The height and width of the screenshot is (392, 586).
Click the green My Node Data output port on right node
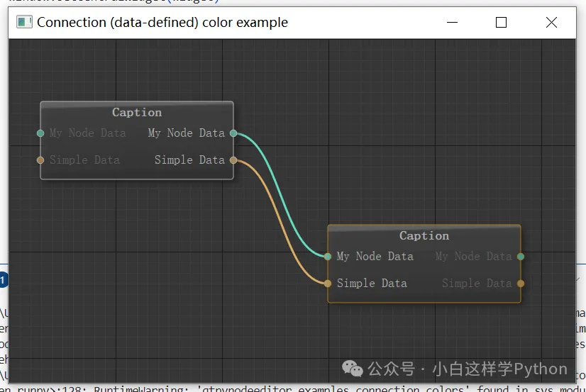521,257
